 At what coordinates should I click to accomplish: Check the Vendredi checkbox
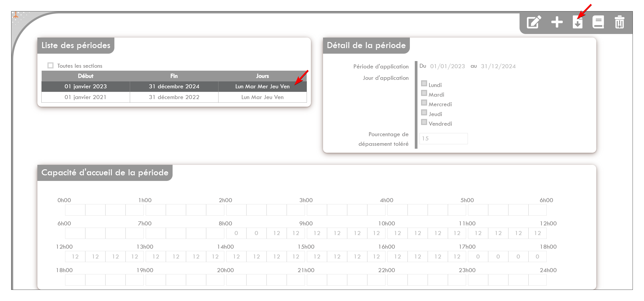coord(424,122)
